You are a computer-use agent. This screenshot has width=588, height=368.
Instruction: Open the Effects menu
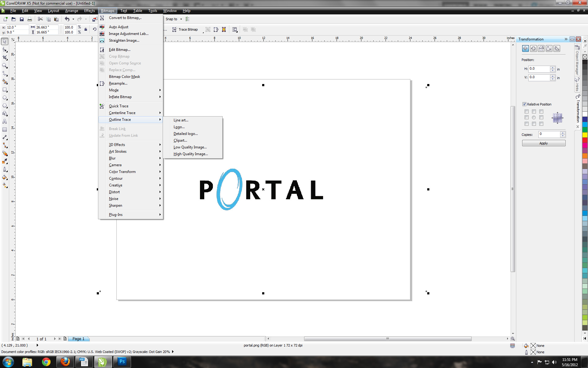point(89,11)
